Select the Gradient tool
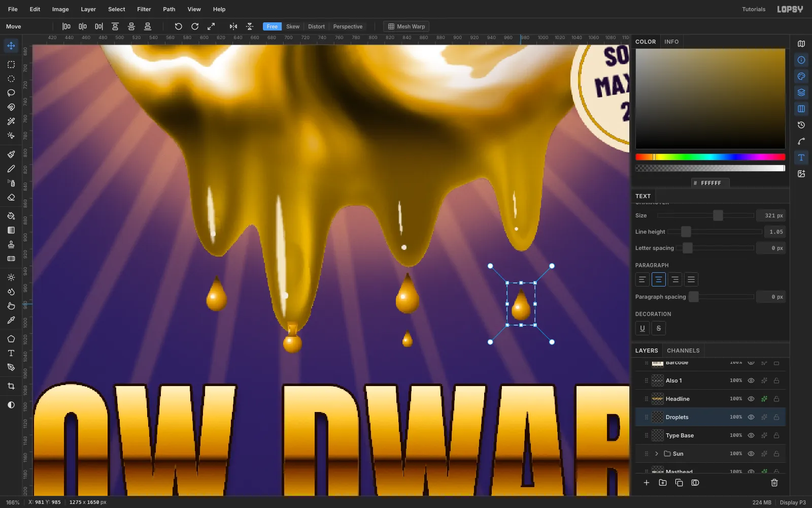This screenshot has width=812, height=508. [x=11, y=230]
